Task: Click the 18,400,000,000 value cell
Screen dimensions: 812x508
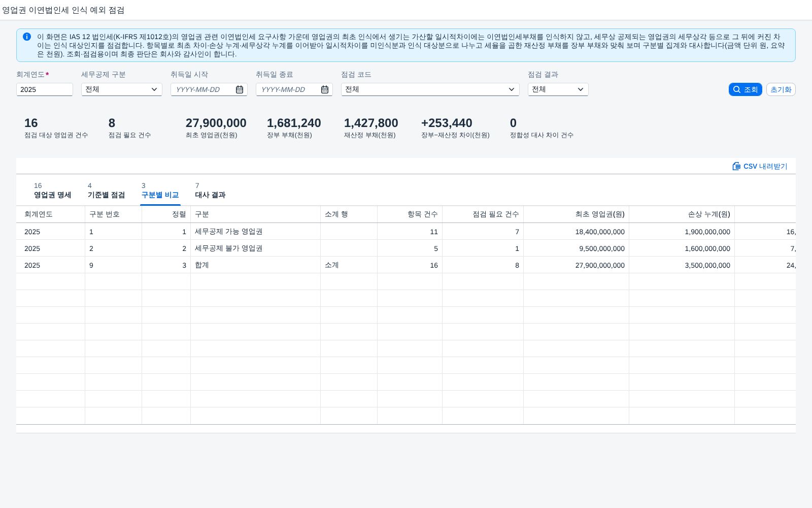Action: 577,232
